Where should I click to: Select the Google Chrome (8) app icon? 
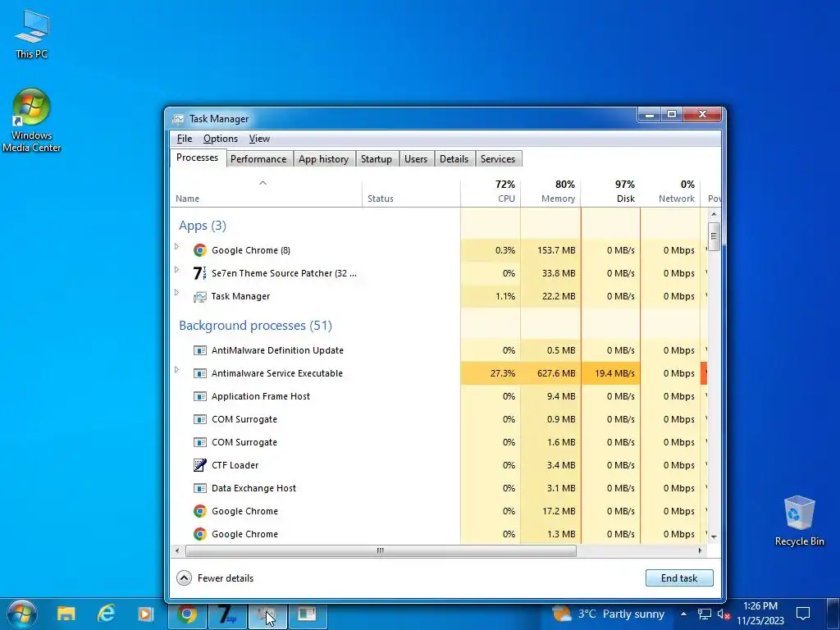click(x=200, y=250)
